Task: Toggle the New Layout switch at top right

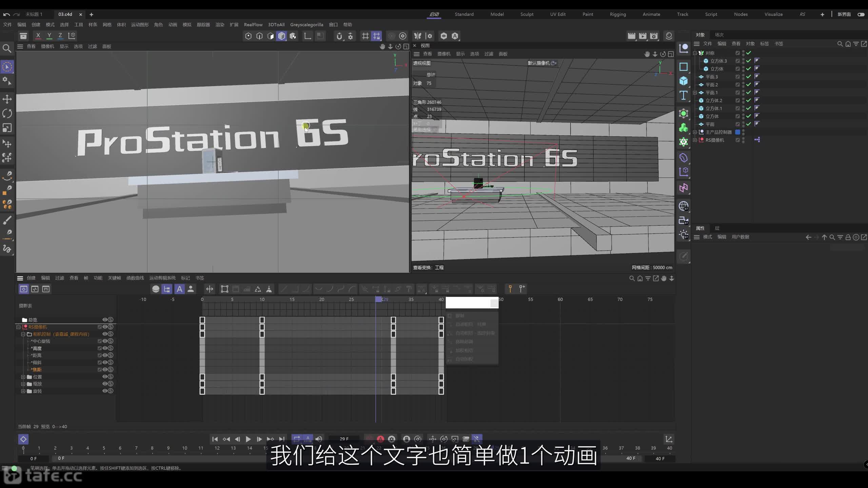Action: click(861, 14)
